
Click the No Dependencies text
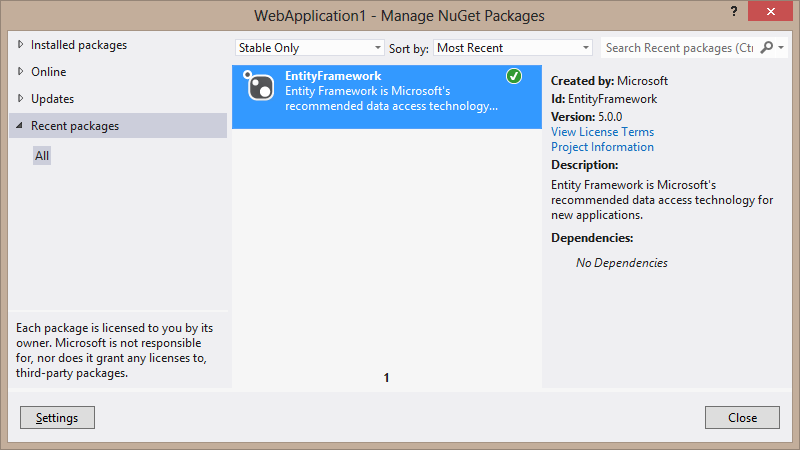click(x=621, y=263)
